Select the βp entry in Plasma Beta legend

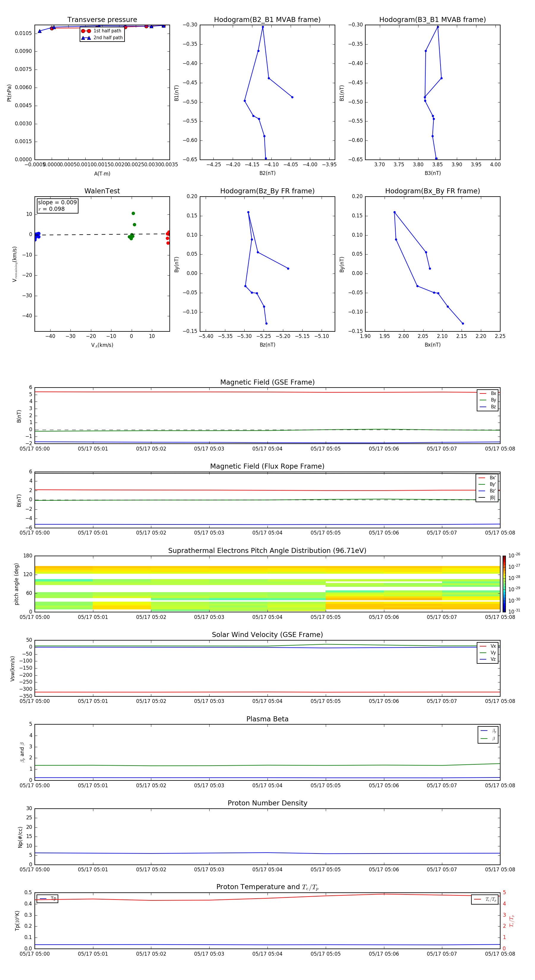(488, 731)
